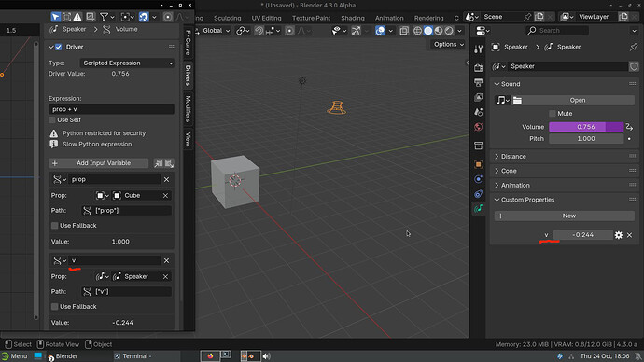Switch viewport to solid shading
The image size is (644, 362).
pyautogui.click(x=428, y=31)
